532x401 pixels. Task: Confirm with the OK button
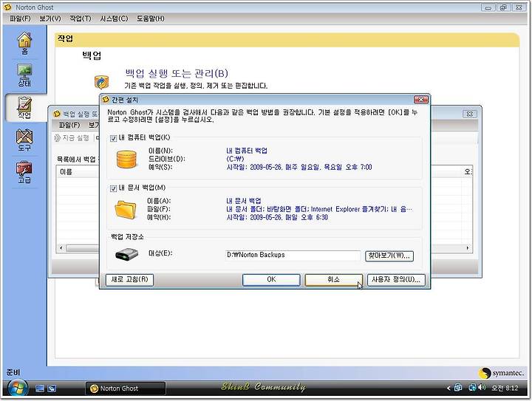tap(271, 280)
